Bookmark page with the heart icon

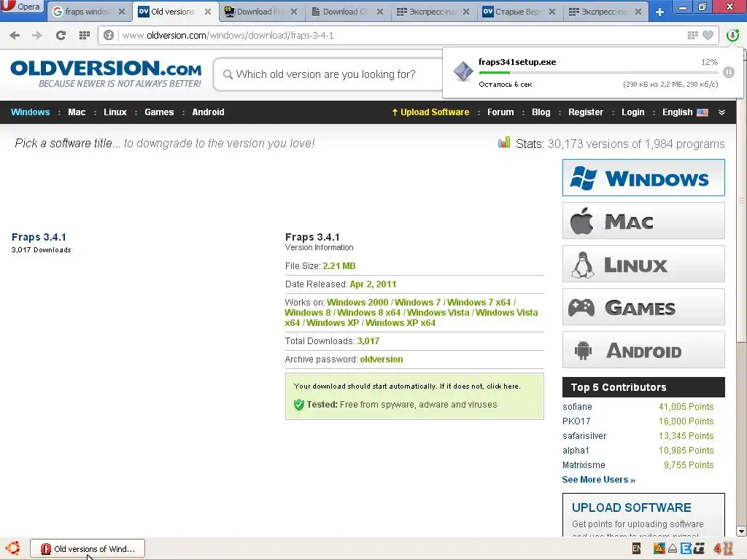click(x=708, y=35)
